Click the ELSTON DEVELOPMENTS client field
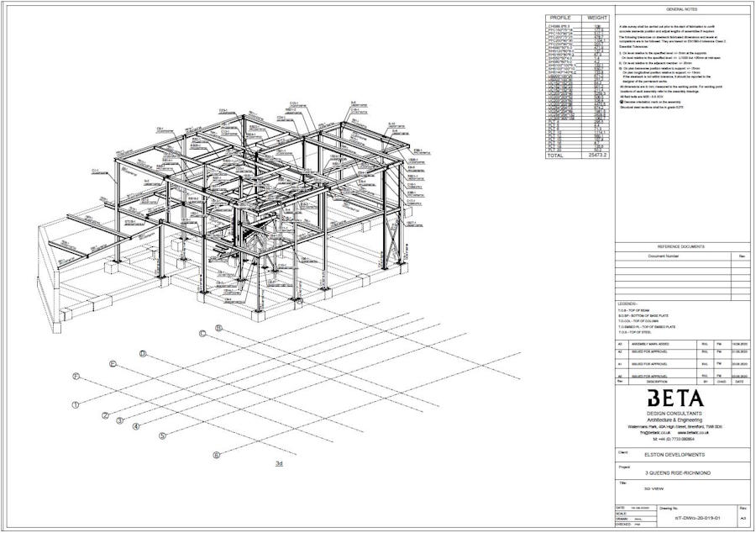Image resolution: width=756 pixels, height=533 pixels. (675, 455)
